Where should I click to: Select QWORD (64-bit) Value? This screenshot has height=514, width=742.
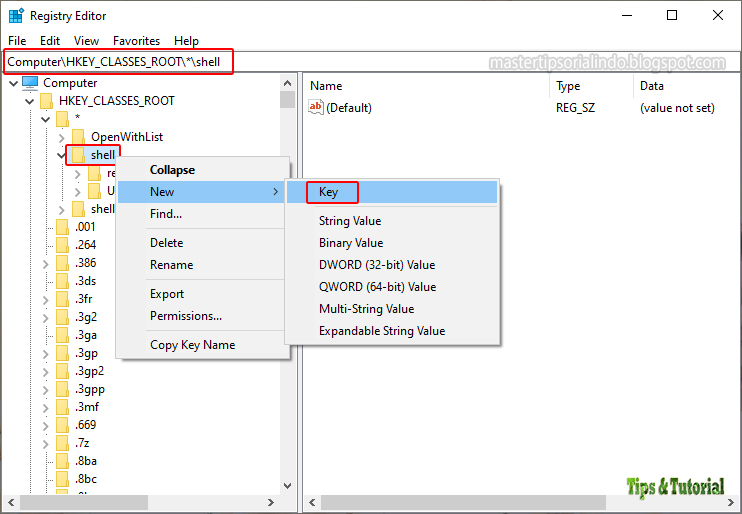[x=392, y=287]
